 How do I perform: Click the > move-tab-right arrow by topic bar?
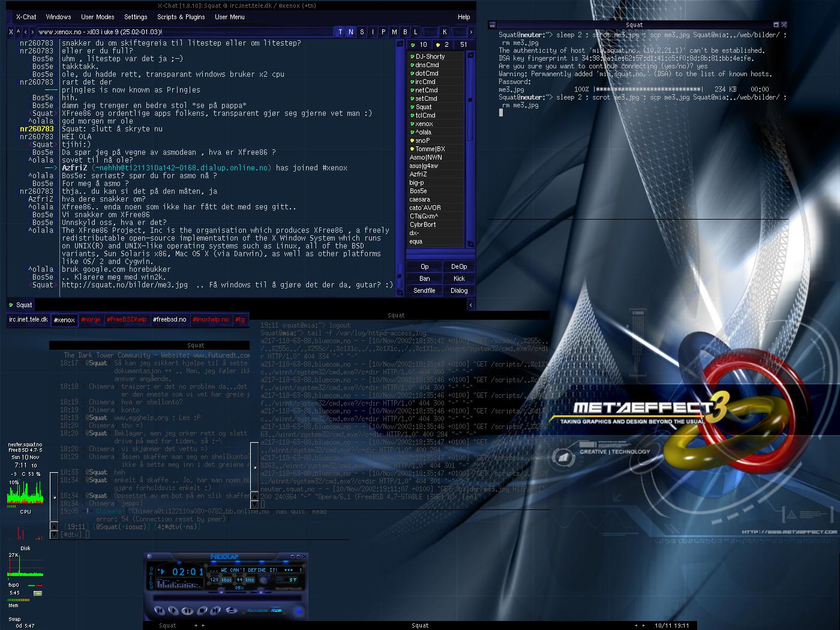tap(32, 32)
